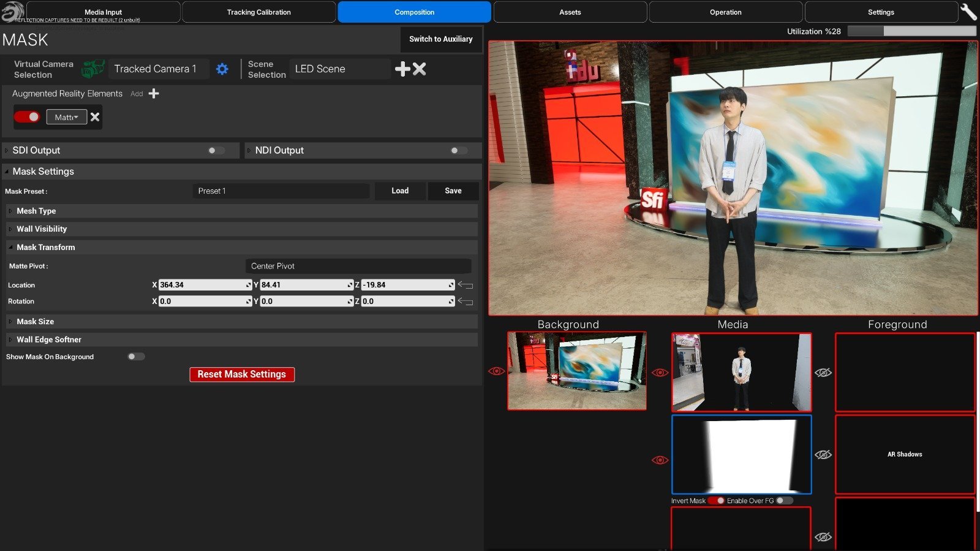Click the Location X spinner arrow
Image resolution: width=980 pixels, height=551 pixels.
248,285
